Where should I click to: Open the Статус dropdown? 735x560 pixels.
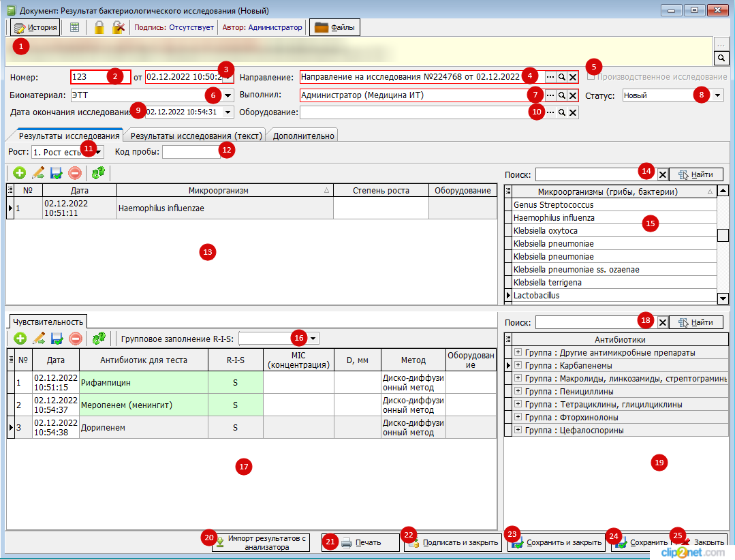point(718,95)
